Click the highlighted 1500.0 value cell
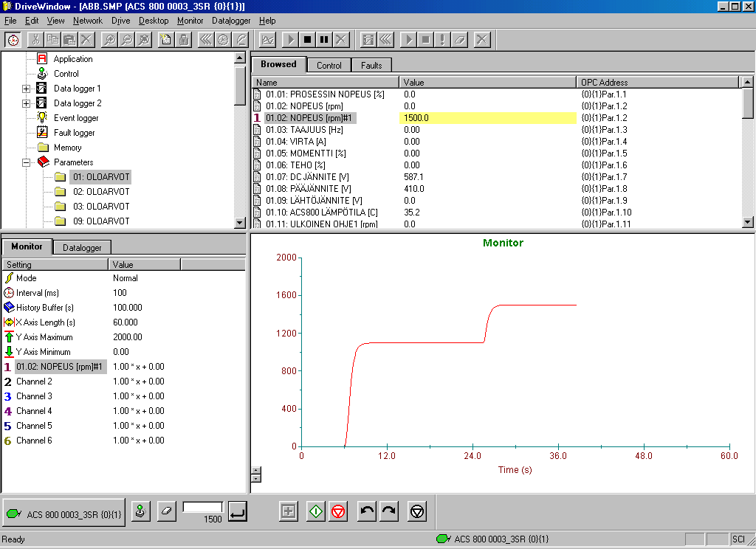This screenshot has height=549, width=756. pos(487,118)
